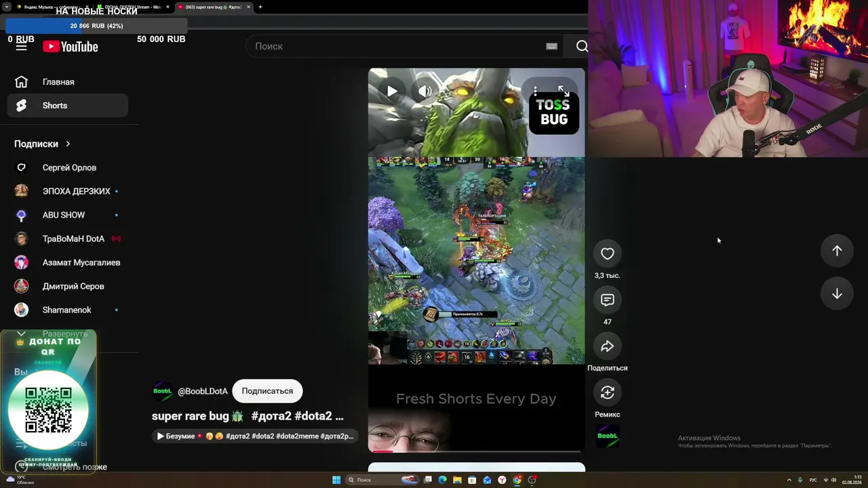
Task: Close the super rare bug tab
Action: coord(248,7)
